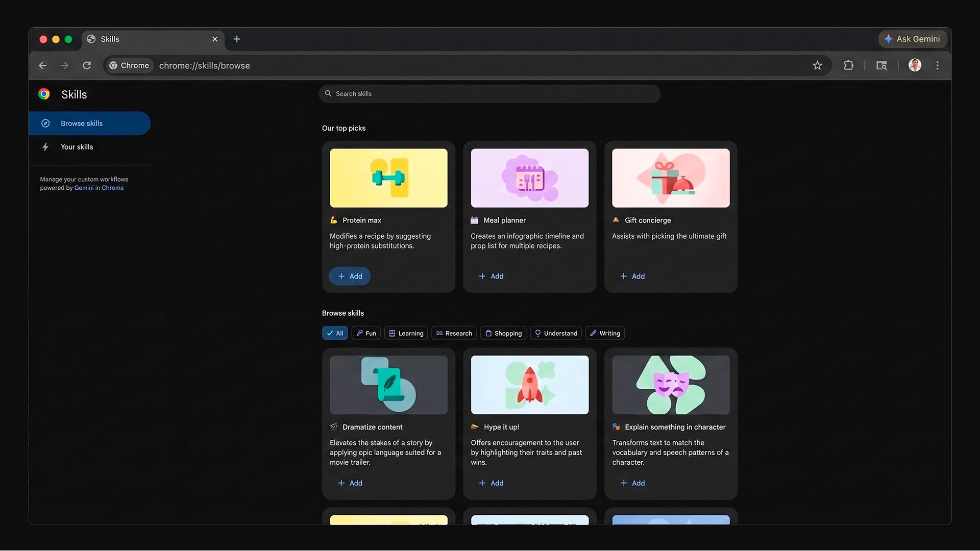The width and height of the screenshot is (980, 551).
Task: Filter skills by Fun category
Action: click(366, 333)
